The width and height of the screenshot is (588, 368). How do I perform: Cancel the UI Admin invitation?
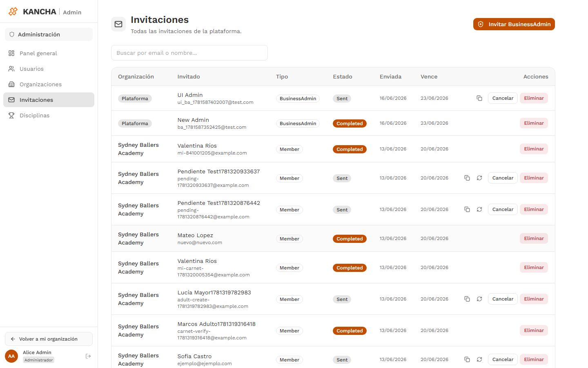pos(503,98)
